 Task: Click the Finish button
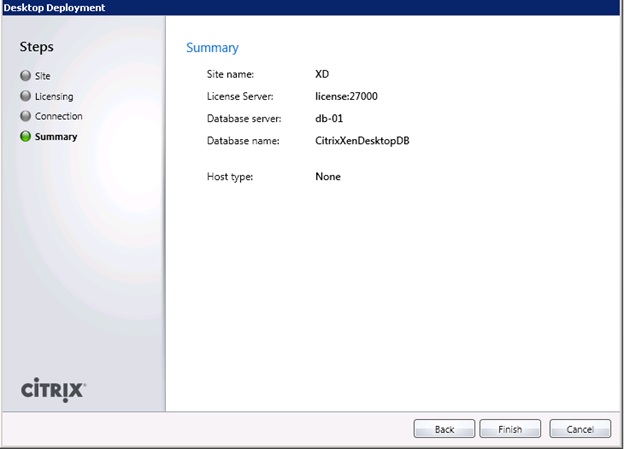pos(510,429)
